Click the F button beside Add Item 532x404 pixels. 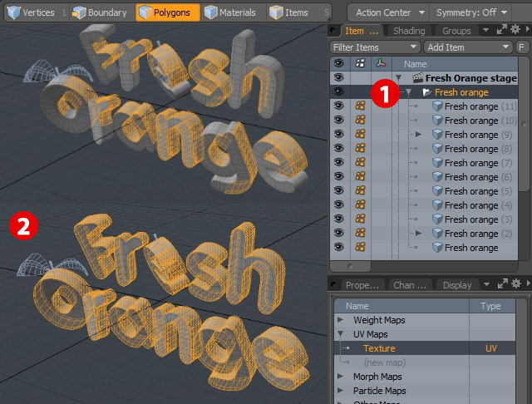[521, 47]
